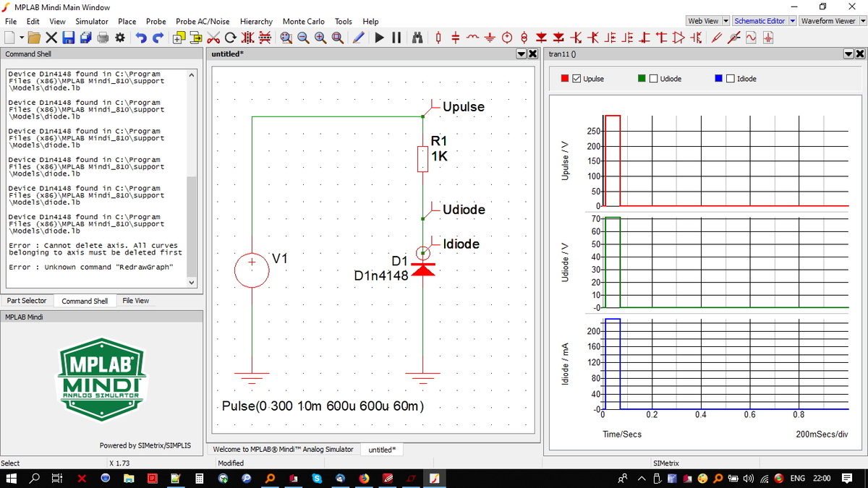This screenshot has height=488, width=868.
Task: Click the ENG language indicator in the taskbar
Action: 797,479
